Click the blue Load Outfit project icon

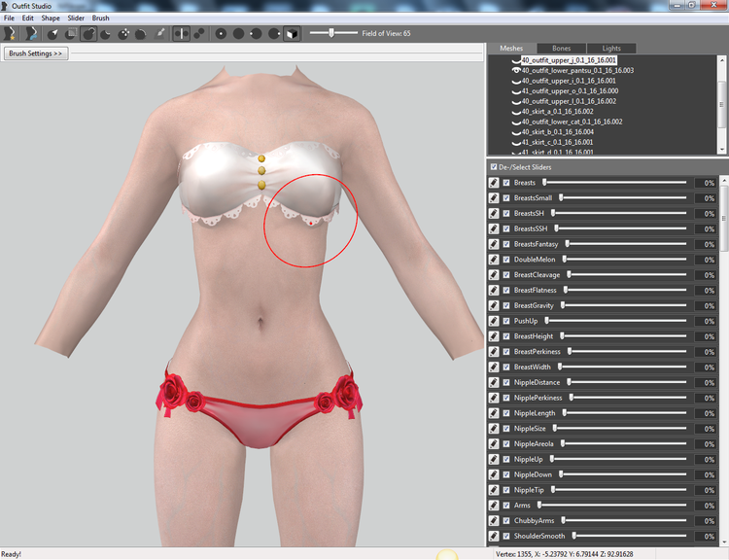(x=31, y=33)
